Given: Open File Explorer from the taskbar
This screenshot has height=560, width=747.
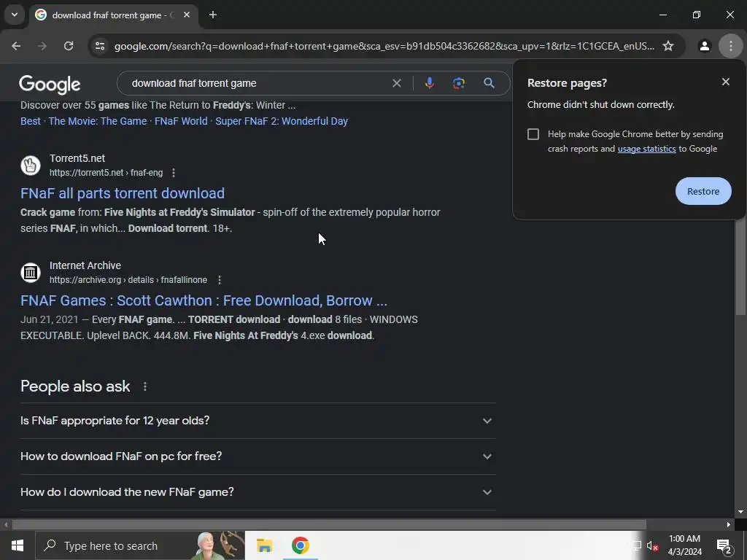Looking at the screenshot, I should pyautogui.click(x=264, y=545).
